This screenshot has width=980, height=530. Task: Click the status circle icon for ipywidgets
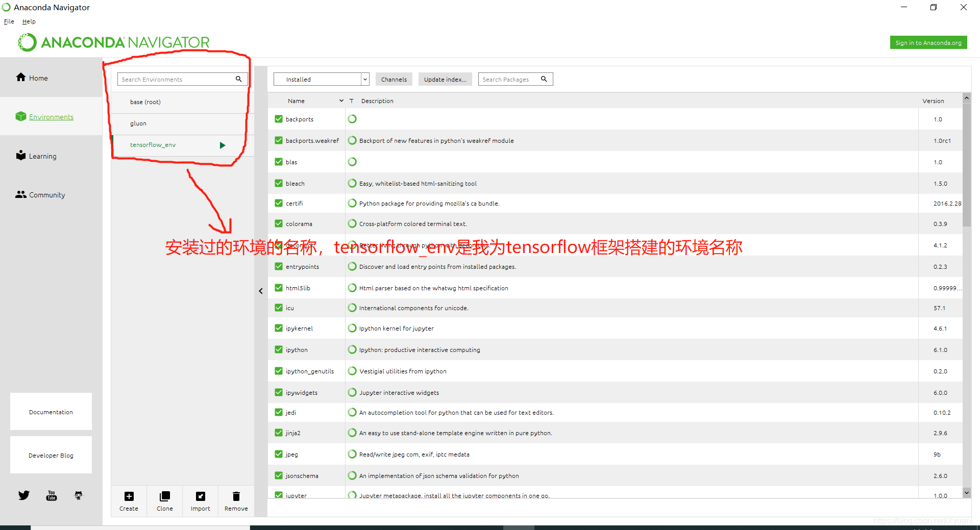click(x=352, y=392)
